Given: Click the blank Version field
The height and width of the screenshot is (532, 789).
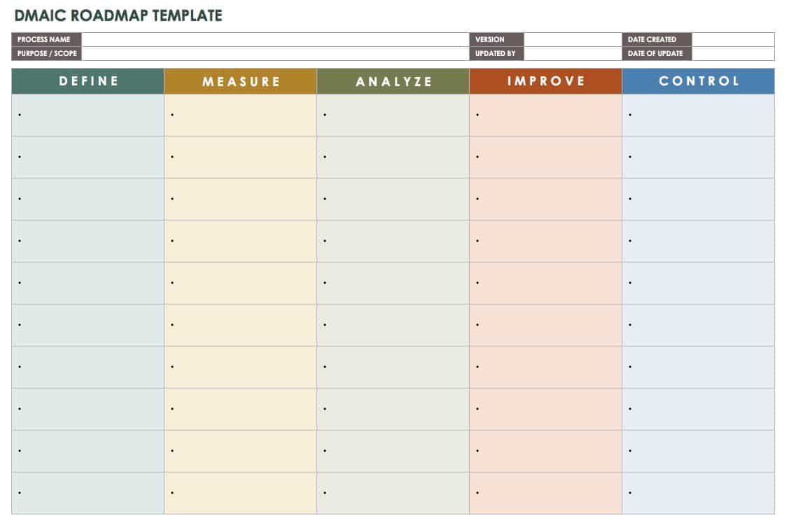Looking at the screenshot, I should [x=573, y=40].
